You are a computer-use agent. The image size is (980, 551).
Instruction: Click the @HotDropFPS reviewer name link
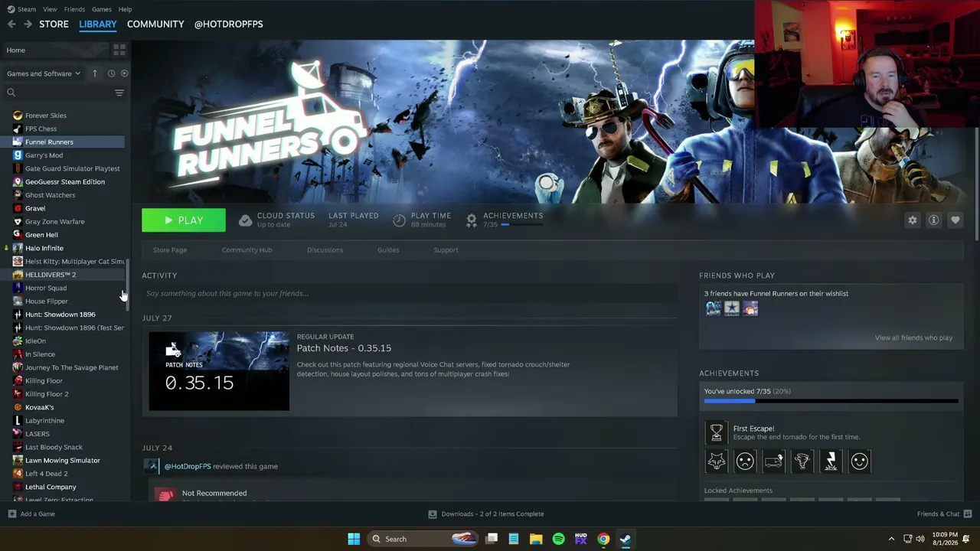pyautogui.click(x=188, y=466)
